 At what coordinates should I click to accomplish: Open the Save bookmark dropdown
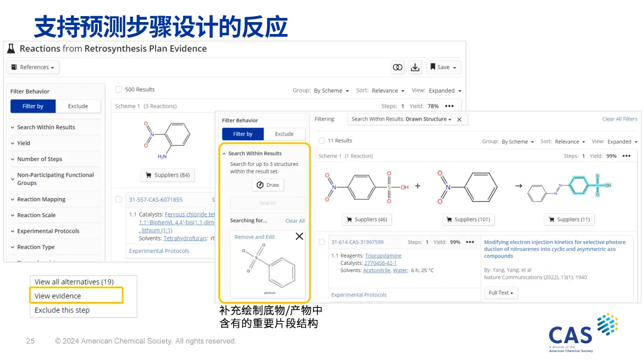[444, 67]
